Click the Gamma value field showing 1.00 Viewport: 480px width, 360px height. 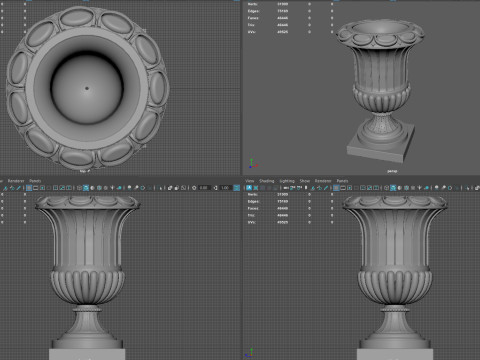pyautogui.click(x=226, y=188)
